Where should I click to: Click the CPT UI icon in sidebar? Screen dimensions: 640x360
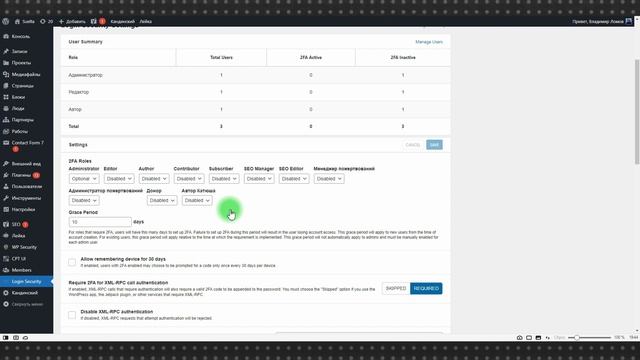click(6, 259)
